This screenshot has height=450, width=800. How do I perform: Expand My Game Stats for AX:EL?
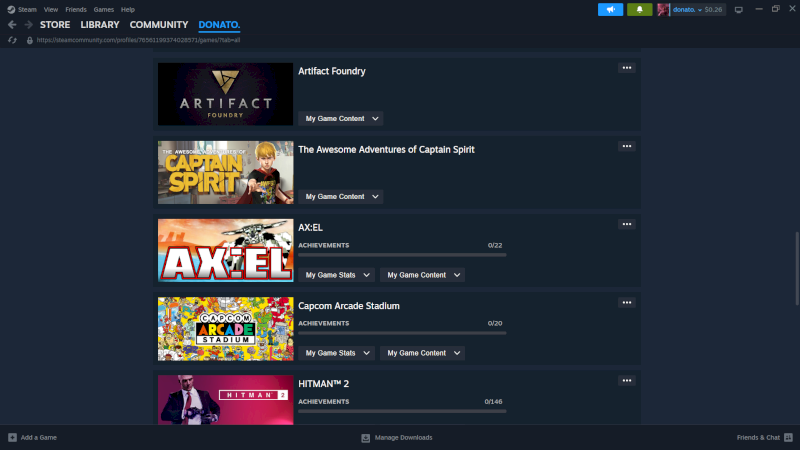pyautogui.click(x=337, y=275)
